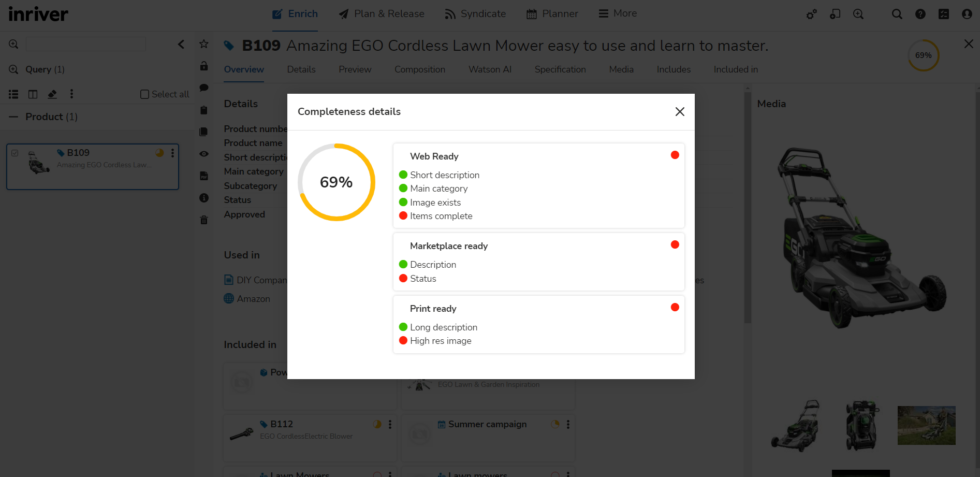Open the help question mark icon
Screen dimensions: 980x477
pos(920,15)
